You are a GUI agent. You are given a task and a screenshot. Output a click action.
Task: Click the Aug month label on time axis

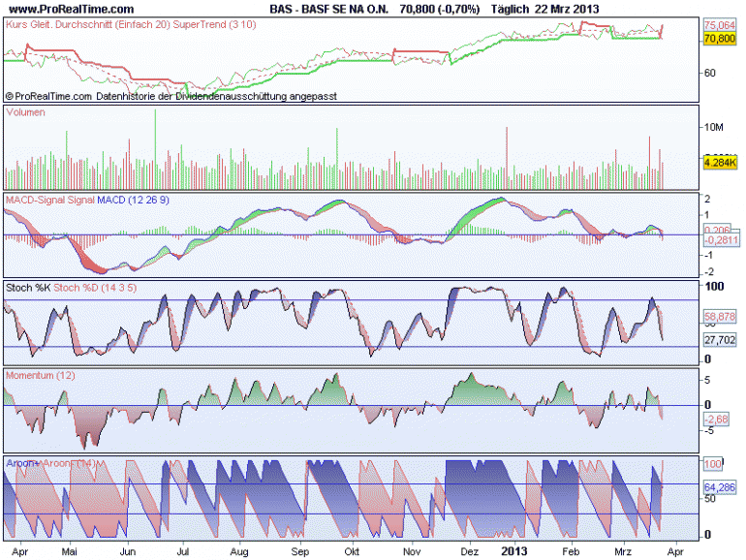[x=239, y=551]
